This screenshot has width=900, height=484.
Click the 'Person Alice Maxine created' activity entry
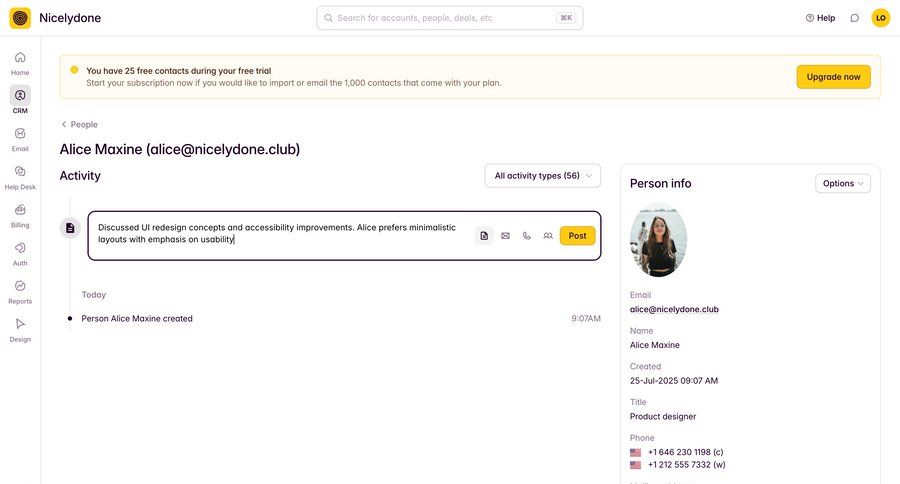click(x=137, y=319)
